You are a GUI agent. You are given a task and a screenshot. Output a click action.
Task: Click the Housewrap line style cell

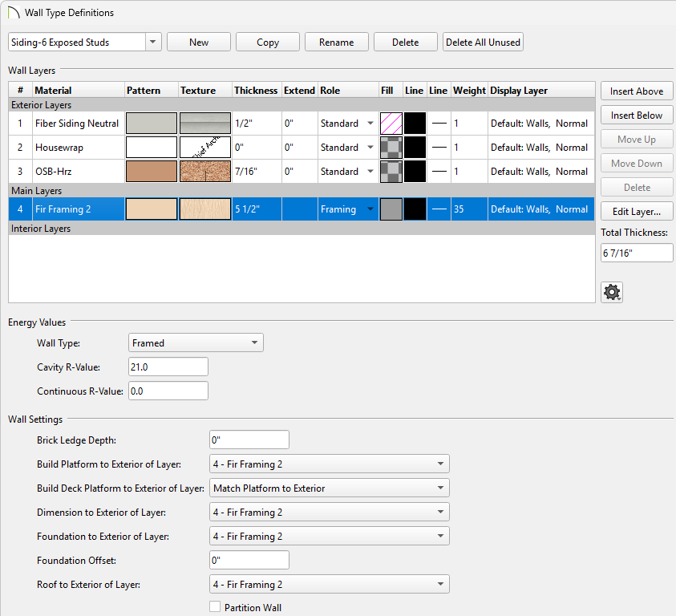pos(439,148)
